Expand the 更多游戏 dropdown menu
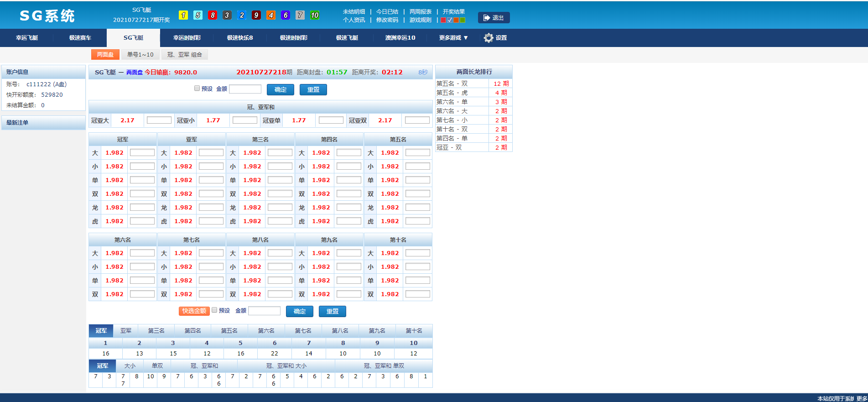 453,38
